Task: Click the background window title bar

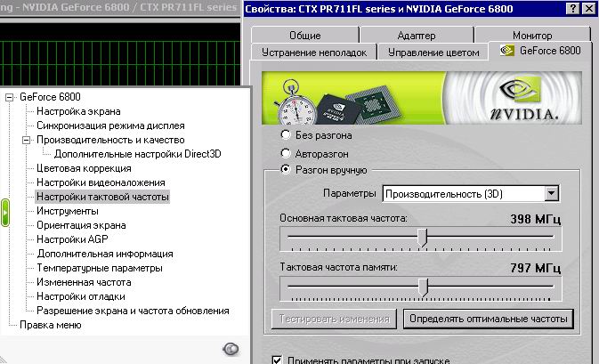Action: (120, 7)
